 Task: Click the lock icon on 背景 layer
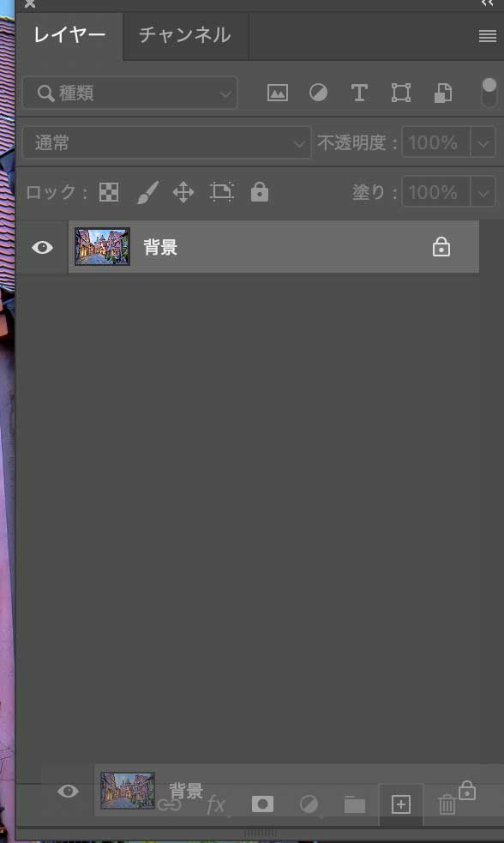441,247
